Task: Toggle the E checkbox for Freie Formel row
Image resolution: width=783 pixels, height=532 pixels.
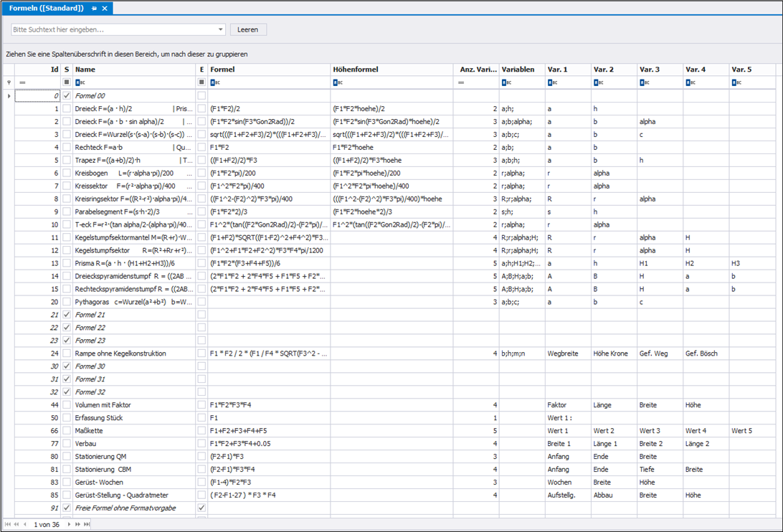Action: click(201, 508)
